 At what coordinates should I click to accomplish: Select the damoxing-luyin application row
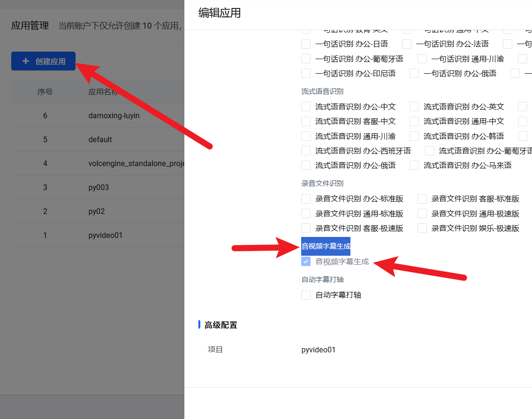point(114,115)
